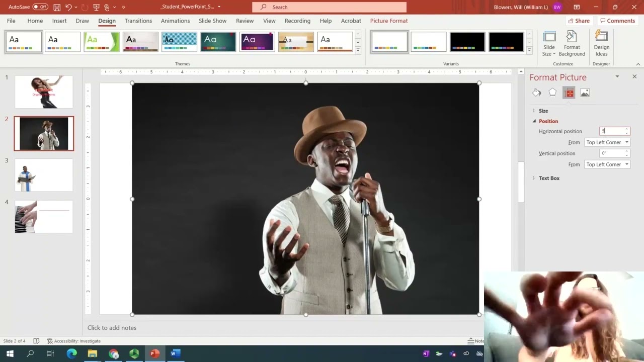Open Windows Start menu

pos(10,353)
